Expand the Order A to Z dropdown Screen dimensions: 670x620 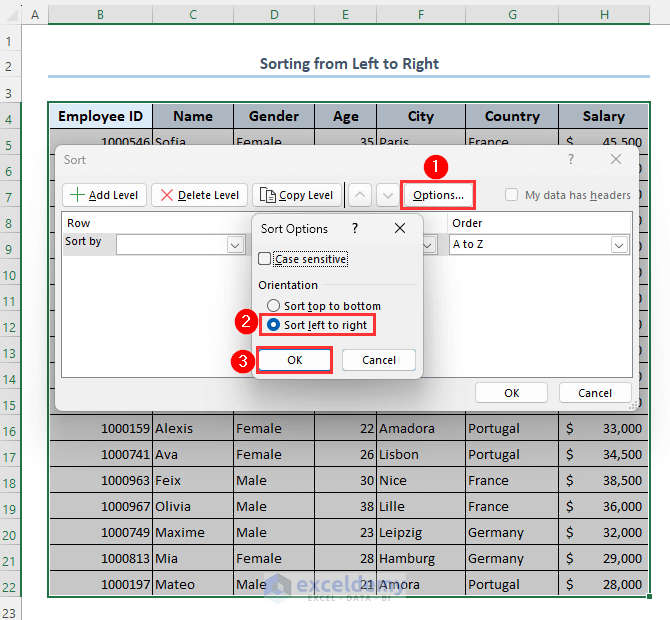(619, 245)
